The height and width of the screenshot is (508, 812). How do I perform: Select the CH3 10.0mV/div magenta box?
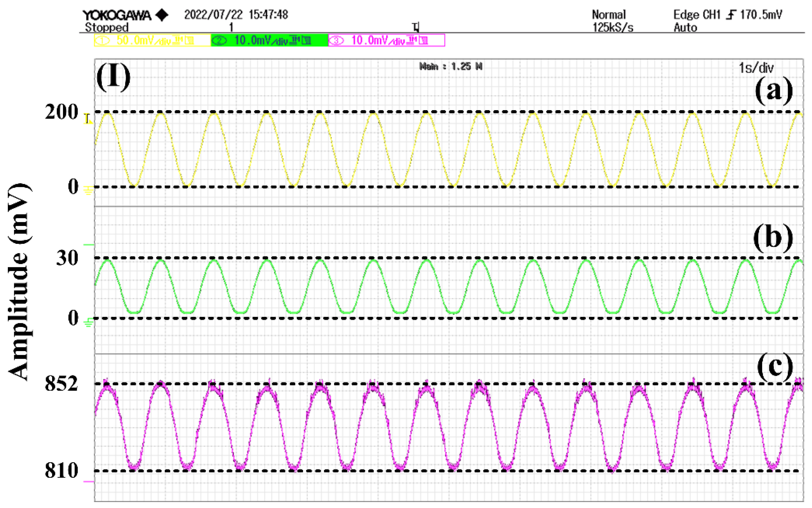pyautogui.click(x=386, y=41)
